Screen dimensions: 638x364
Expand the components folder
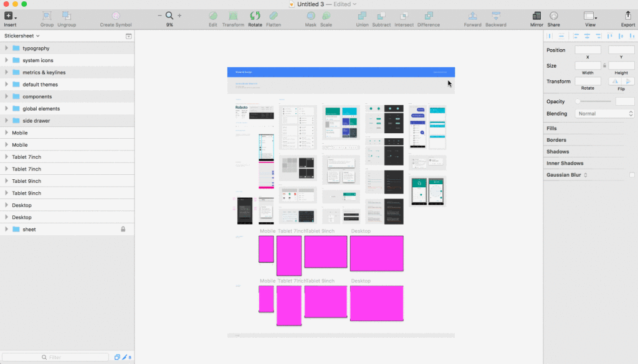click(6, 96)
